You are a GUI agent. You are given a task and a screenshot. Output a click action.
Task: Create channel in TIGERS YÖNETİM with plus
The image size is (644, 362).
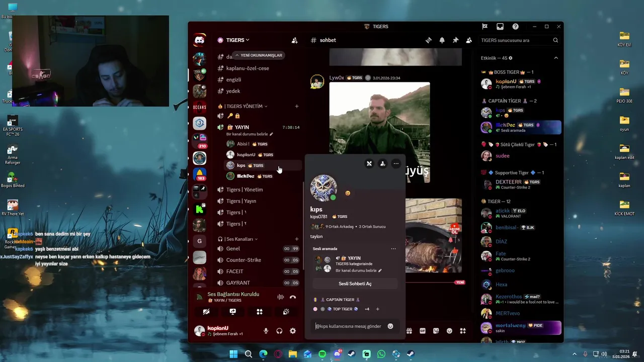297,107
